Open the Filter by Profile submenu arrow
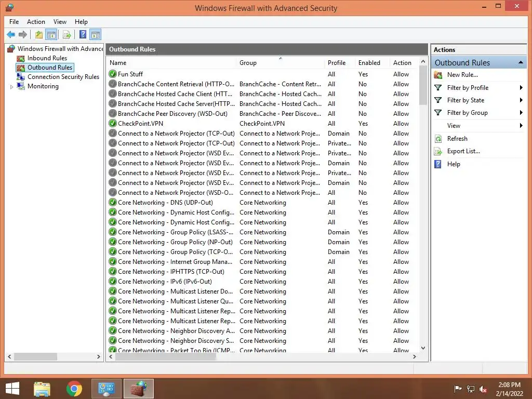This screenshot has width=532, height=399. coord(521,87)
